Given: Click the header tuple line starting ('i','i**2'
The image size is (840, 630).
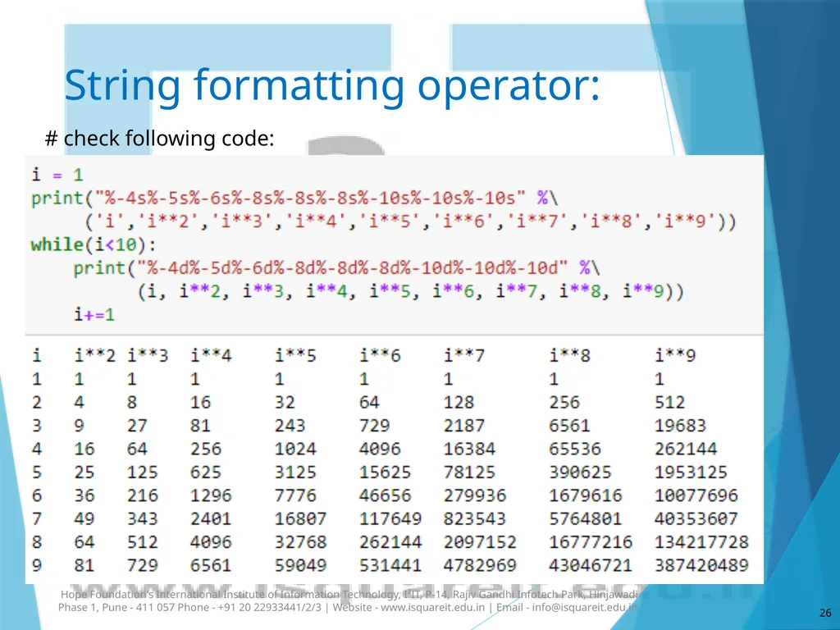Looking at the screenshot, I should pos(410,221).
